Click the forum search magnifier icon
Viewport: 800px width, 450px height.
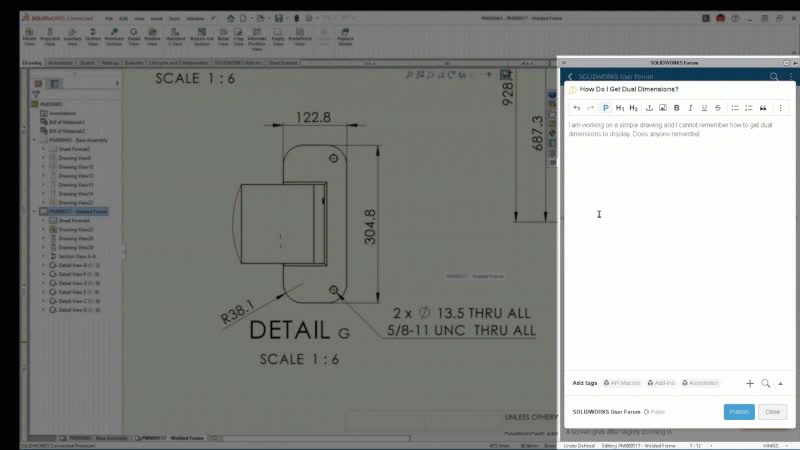coord(774,77)
